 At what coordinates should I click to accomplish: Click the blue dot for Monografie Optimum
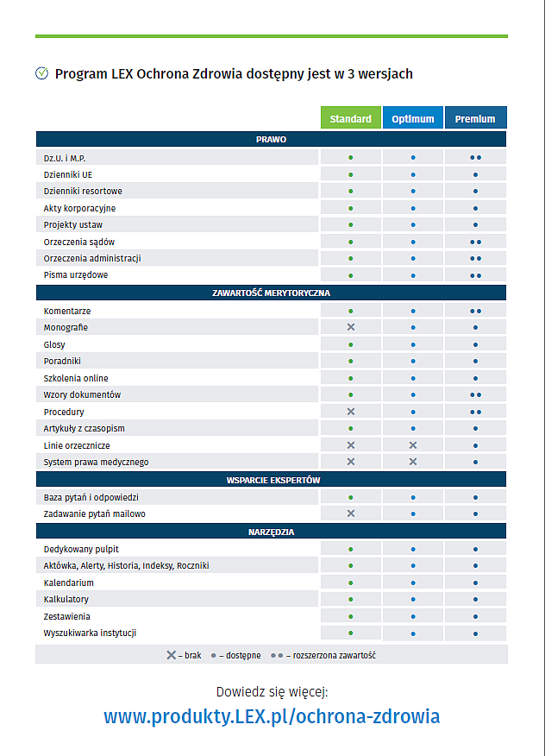[x=413, y=327]
